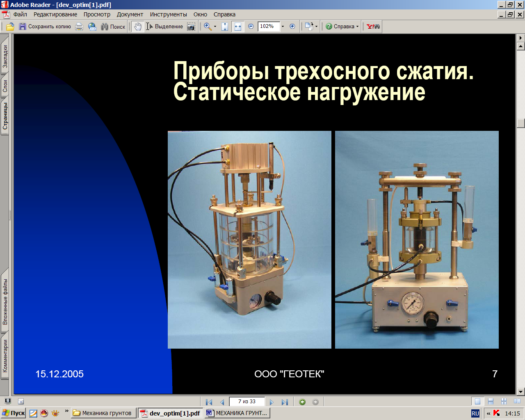Click the full screen view icon in status bar
525x420 pixels.
(7, 402)
